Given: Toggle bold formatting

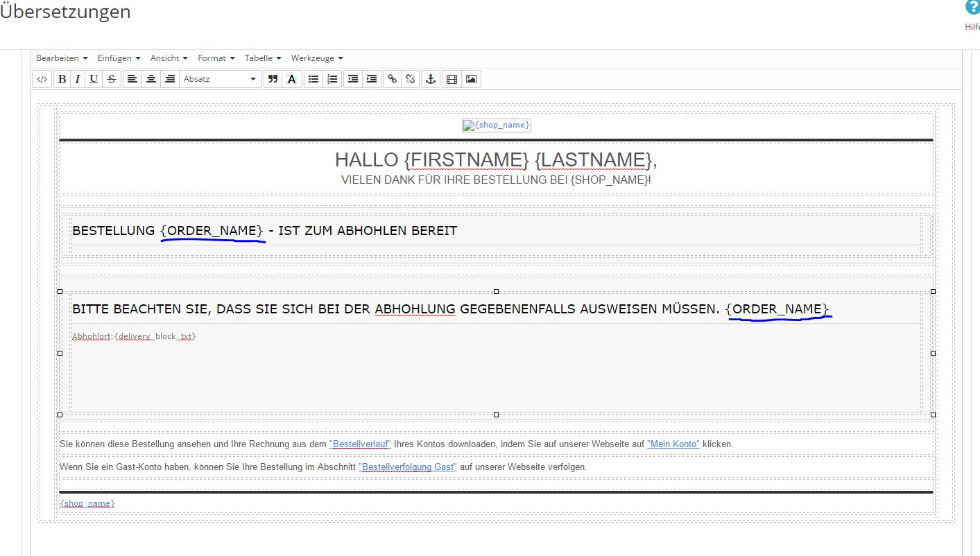Looking at the screenshot, I should pyautogui.click(x=62, y=79).
